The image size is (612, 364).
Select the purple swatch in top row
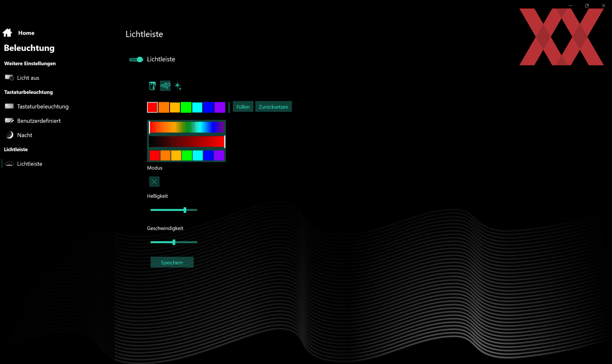(220, 107)
